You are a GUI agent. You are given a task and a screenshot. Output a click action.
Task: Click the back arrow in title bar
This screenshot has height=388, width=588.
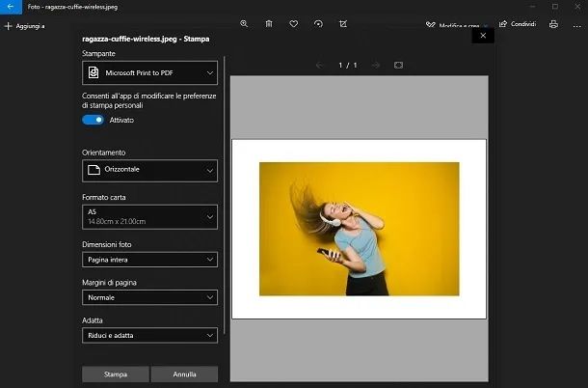click(9, 7)
